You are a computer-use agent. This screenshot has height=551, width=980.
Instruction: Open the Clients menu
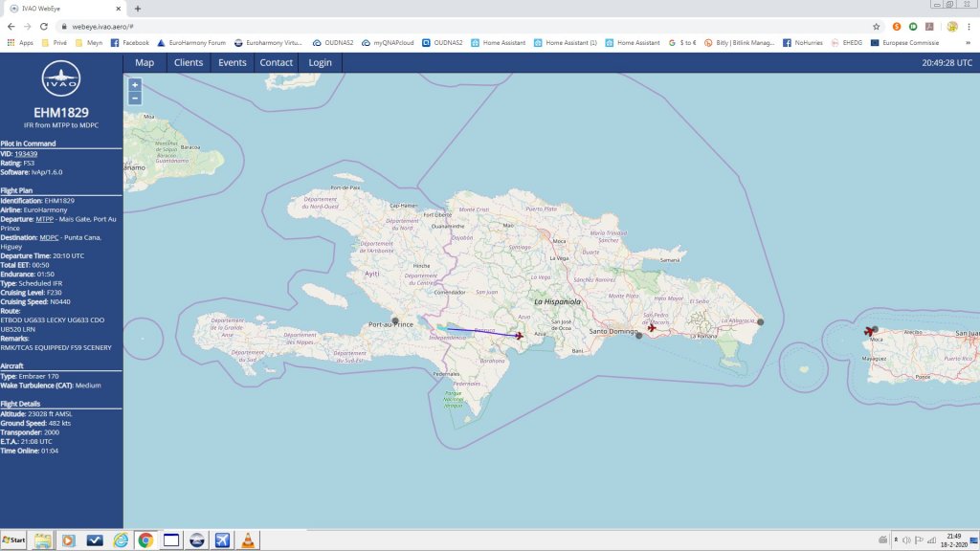click(189, 63)
